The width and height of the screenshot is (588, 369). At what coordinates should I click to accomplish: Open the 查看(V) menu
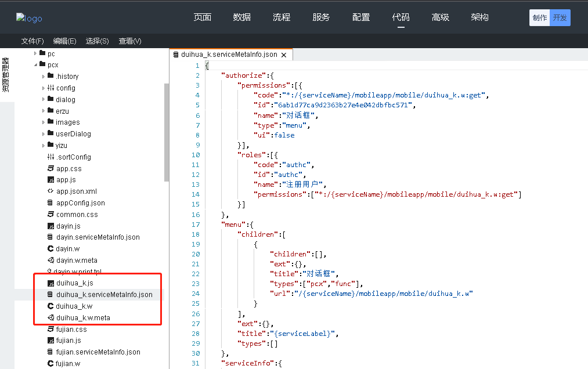click(130, 41)
